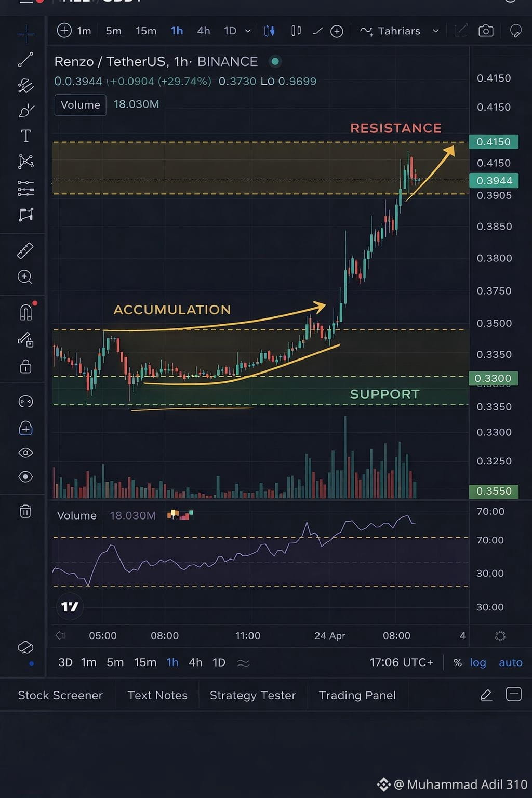Open the Tahriars indicators menu

point(390,31)
